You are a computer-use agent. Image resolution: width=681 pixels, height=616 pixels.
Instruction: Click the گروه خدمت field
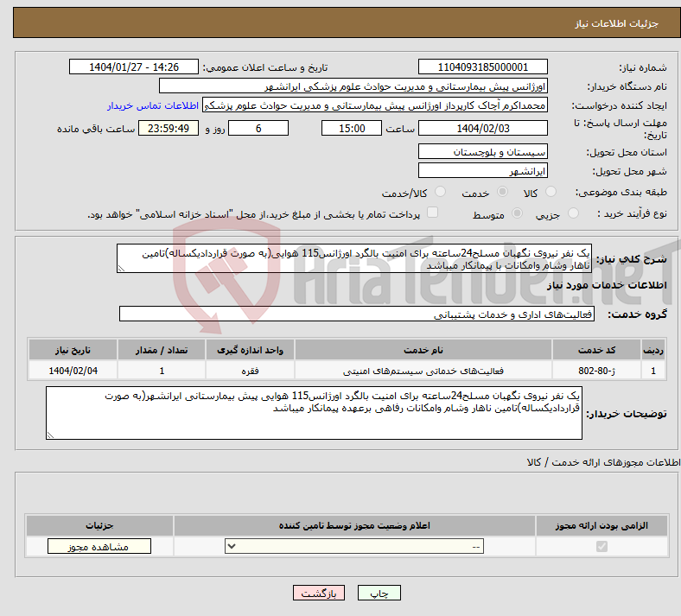(x=357, y=314)
